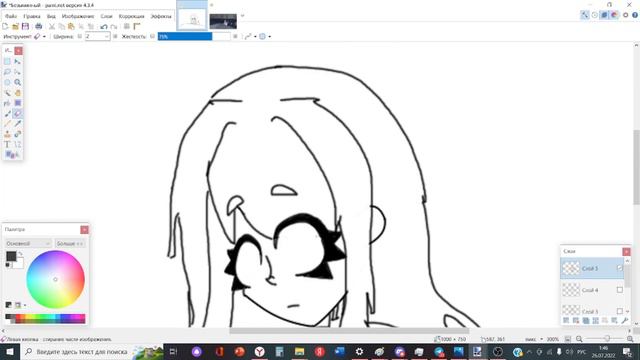Open the Инструмент tool chooser dropdown
The height and width of the screenshot is (360, 640).
click(x=40, y=36)
